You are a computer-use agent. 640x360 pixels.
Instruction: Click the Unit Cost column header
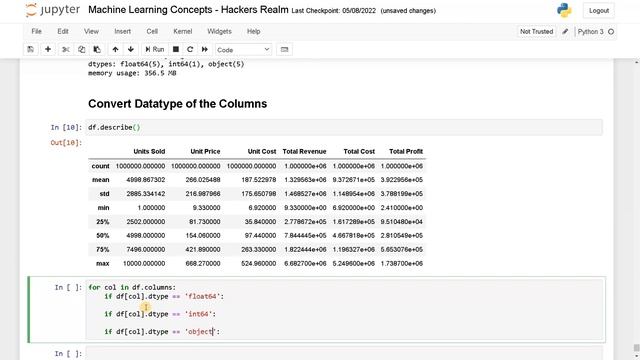coord(262,151)
